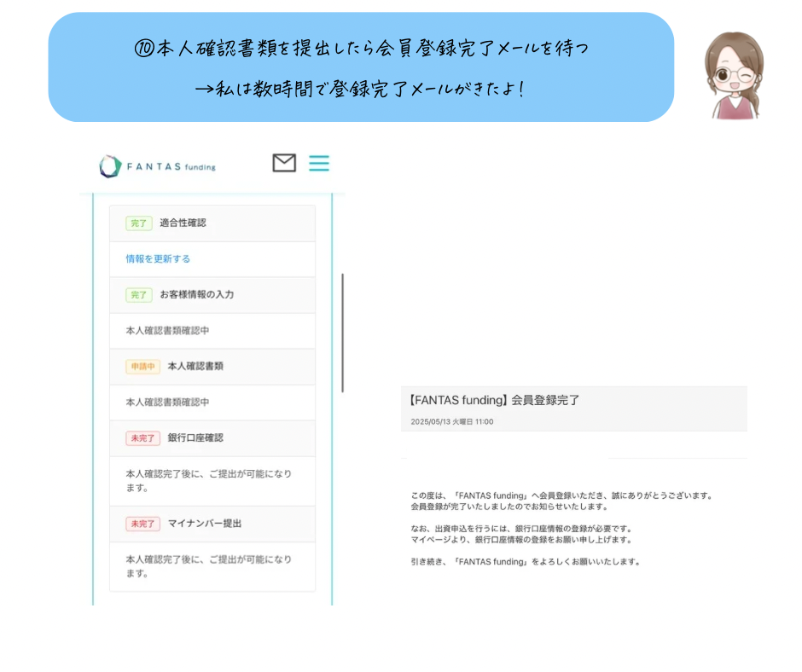Click email line starting with 引き続き
The width and height of the screenshot is (802, 672).
tap(526, 561)
